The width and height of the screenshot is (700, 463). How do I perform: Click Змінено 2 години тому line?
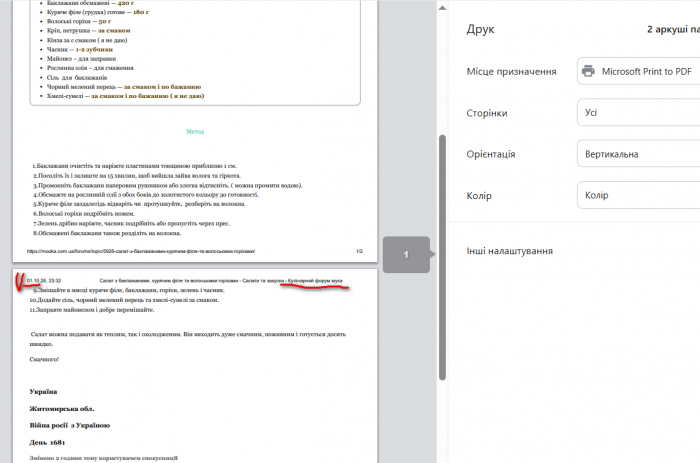(104, 458)
